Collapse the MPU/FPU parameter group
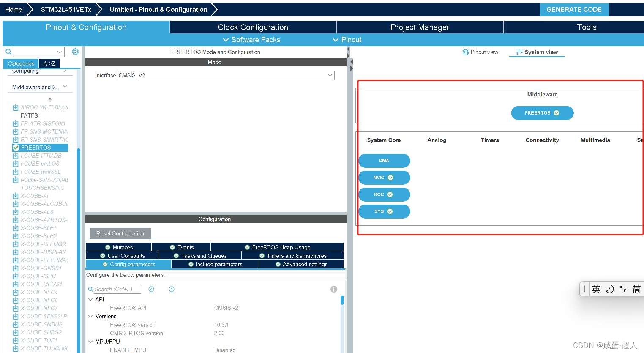This screenshot has width=644, height=353. click(x=90, y=342)
